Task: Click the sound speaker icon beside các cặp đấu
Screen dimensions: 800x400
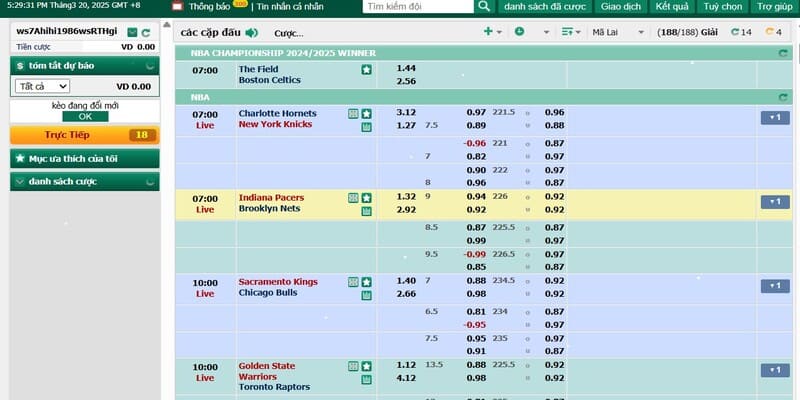Action: coord(252,33)
